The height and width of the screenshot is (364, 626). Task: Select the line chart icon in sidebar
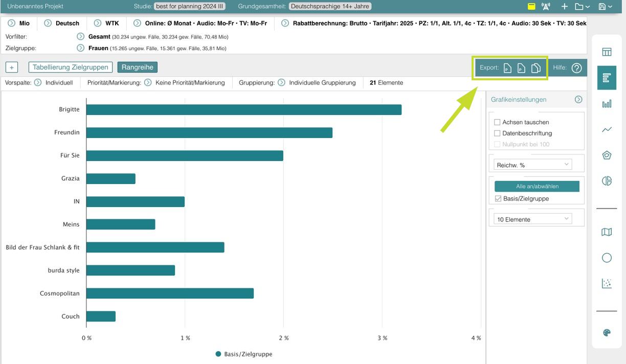click(607, 130)
